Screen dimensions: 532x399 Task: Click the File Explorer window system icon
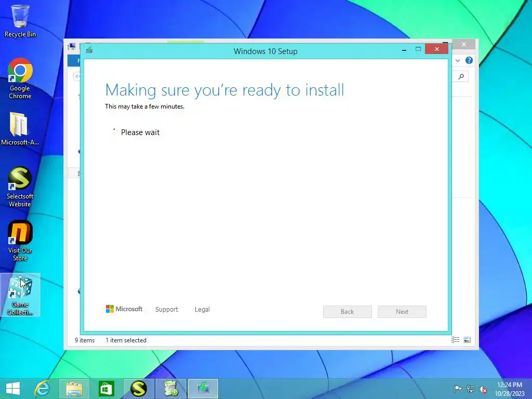[x=72, y=46]
